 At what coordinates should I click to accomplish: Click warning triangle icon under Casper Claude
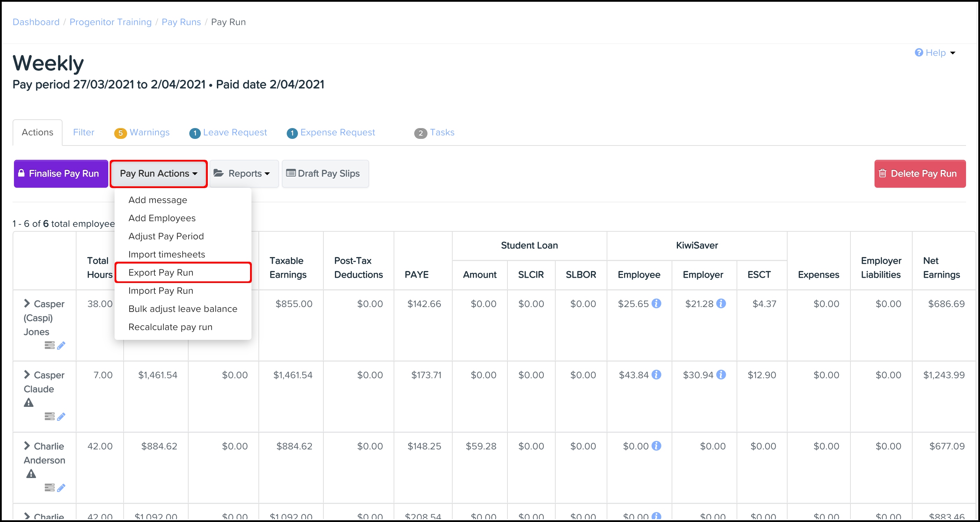(x=29, y=403)
